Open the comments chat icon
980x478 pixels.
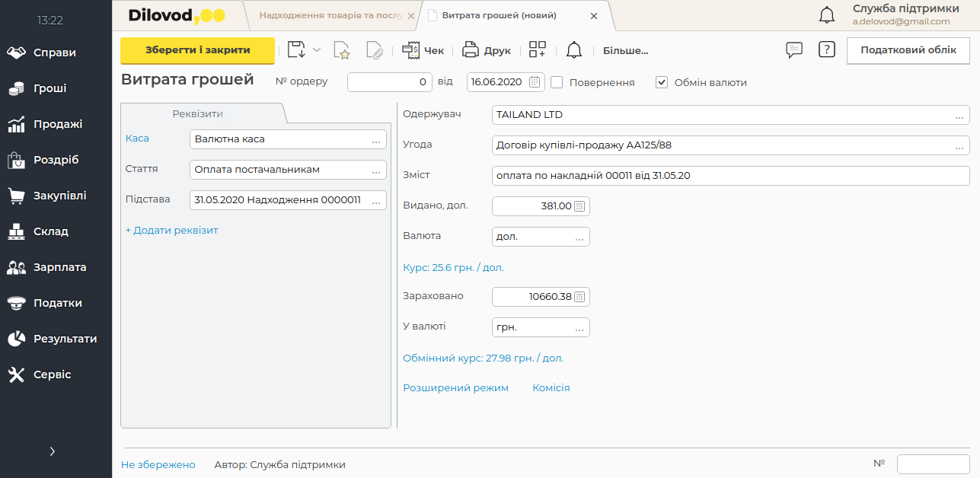[x=794, y=49]
